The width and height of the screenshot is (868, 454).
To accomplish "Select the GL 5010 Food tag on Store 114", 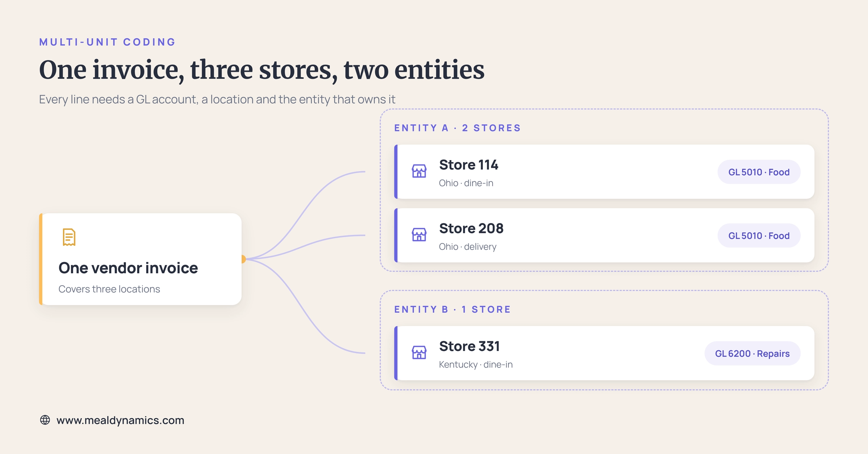I will coord(759,172).
